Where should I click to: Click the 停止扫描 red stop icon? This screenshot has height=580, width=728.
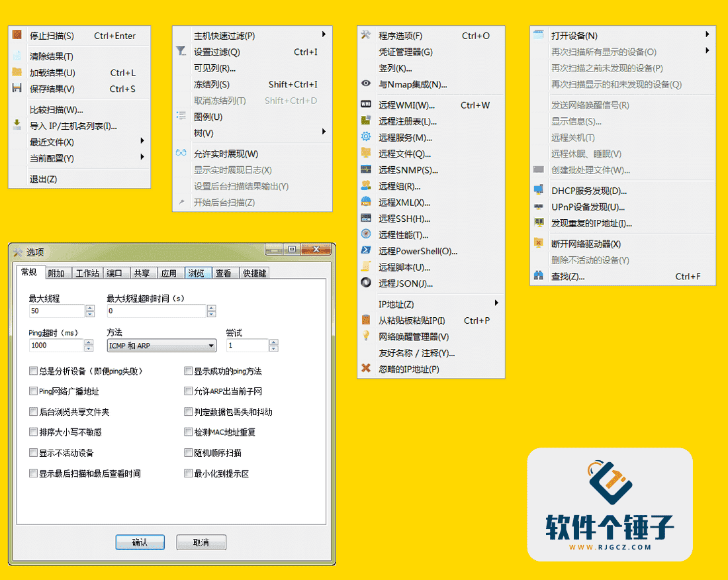(x=18, y=35)
